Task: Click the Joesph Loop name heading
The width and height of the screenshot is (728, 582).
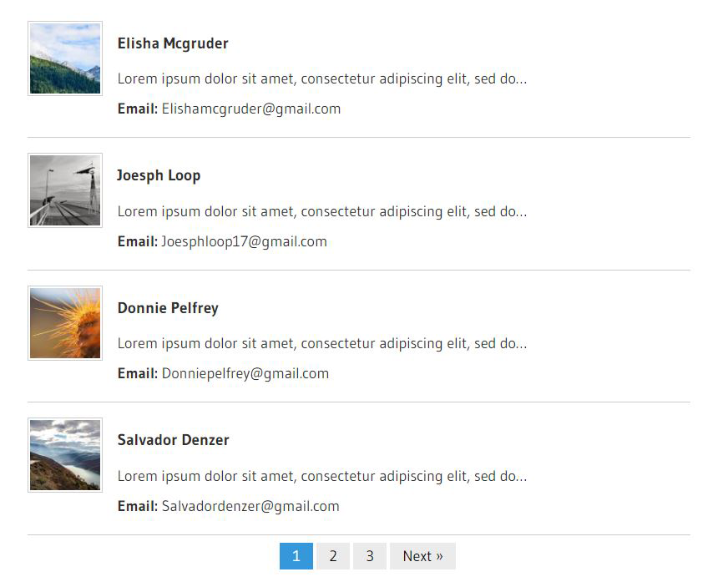Action: point(159,175)
